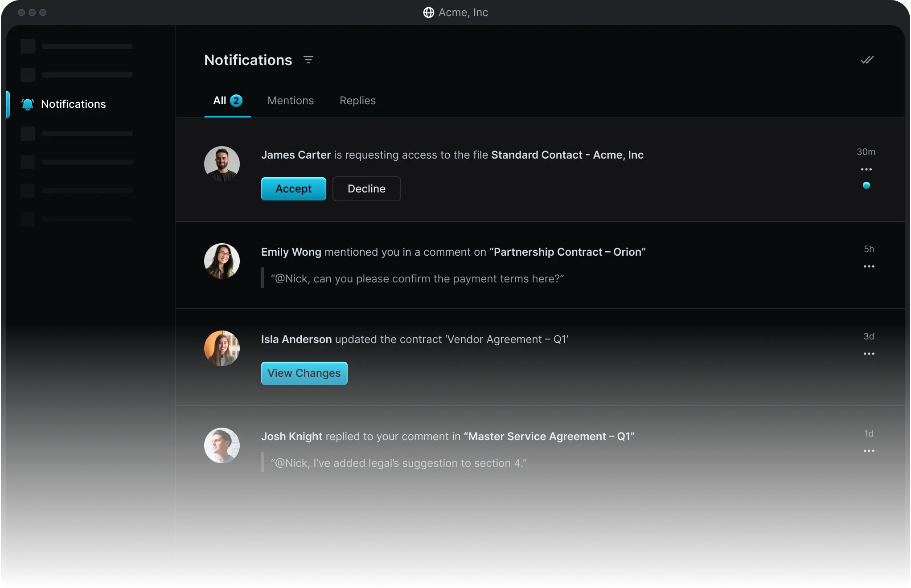Click the mark all as read double-check icon
911x588 pixels.
867,60
